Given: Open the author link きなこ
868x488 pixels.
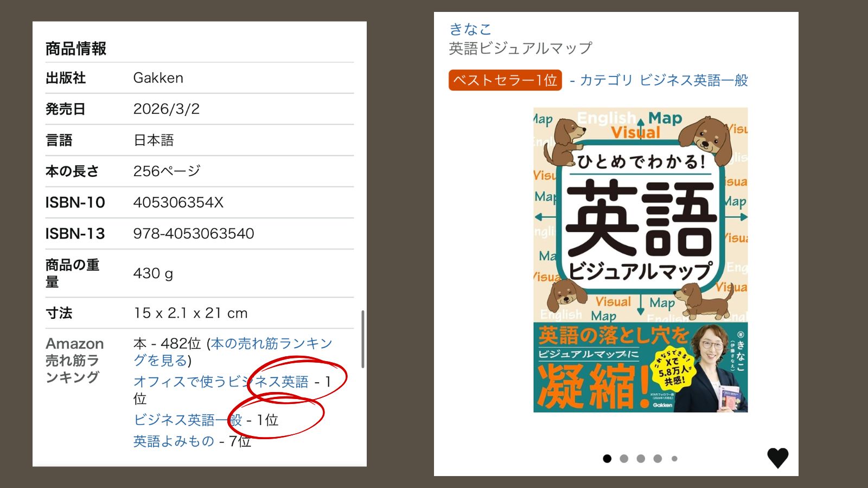Looking at the screenshot, I should pyautogui.click(x=470, y=29).
